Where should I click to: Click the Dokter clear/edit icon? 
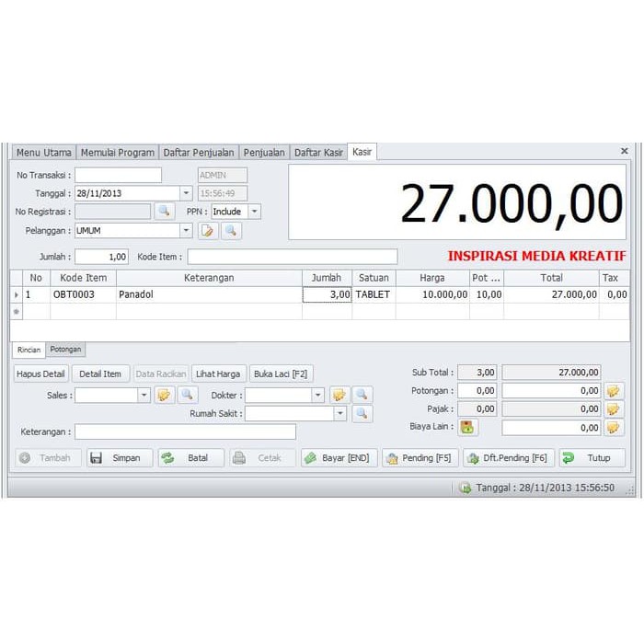(339, 395)
